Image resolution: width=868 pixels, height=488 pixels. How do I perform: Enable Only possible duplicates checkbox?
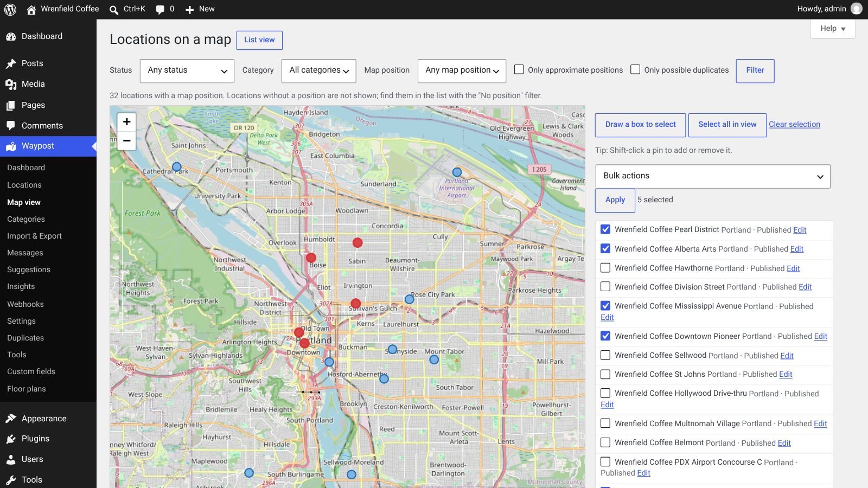635,69
